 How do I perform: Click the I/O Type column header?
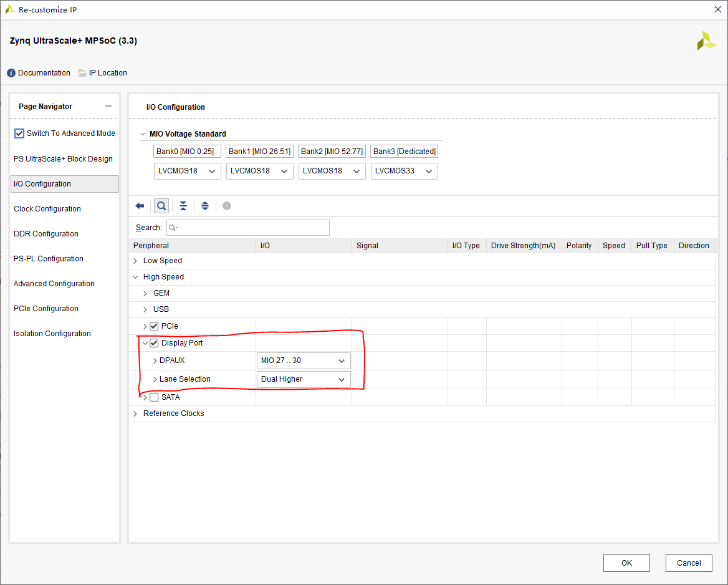point(467,246)
